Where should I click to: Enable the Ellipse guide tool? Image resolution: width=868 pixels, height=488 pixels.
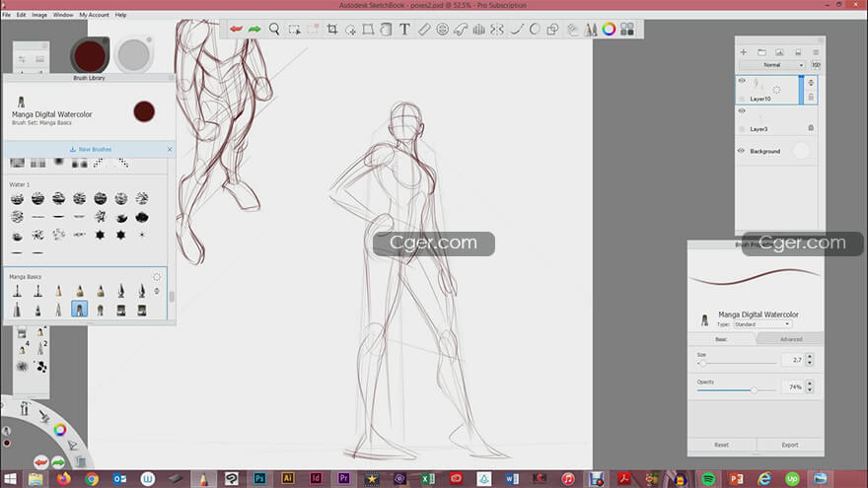tap(442, 29)
